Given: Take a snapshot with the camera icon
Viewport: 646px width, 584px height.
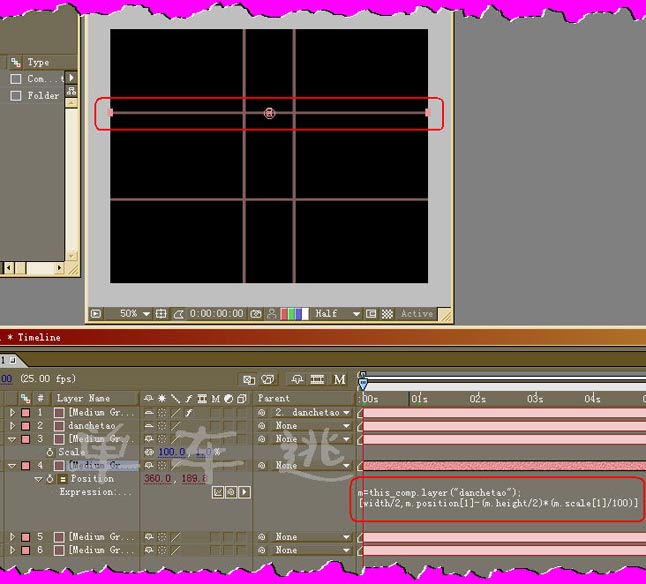Looking at the screenshot, I should coord(255,314).
